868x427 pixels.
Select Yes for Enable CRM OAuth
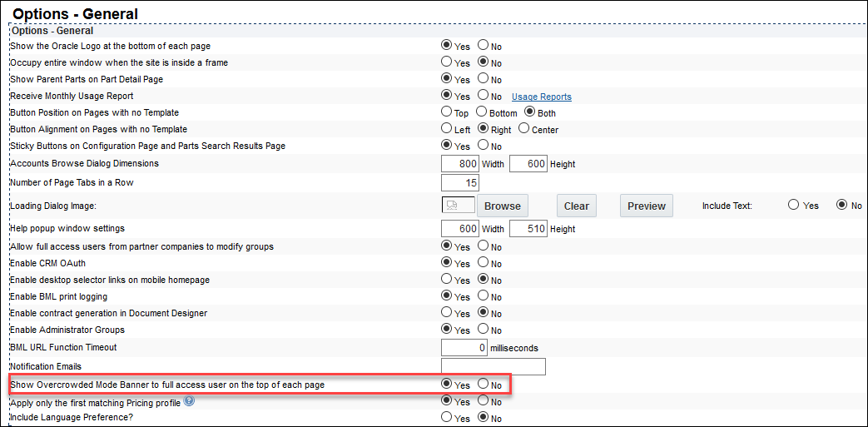445,261
